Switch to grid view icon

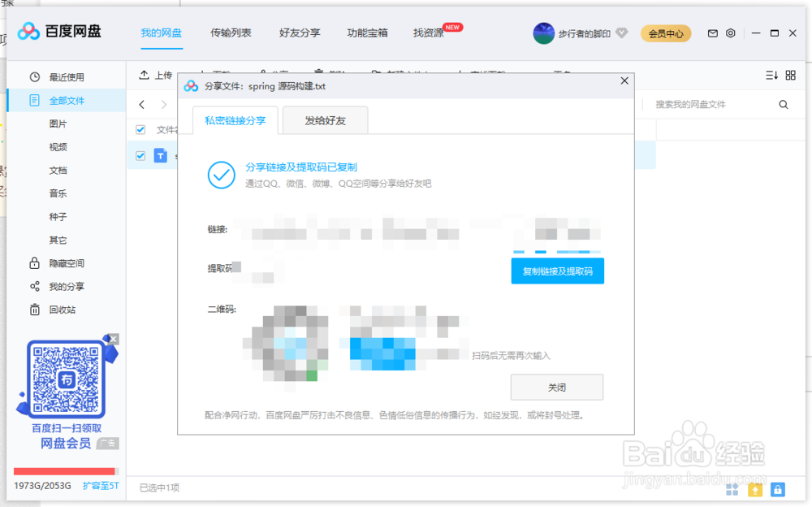(x=791, y=76)
